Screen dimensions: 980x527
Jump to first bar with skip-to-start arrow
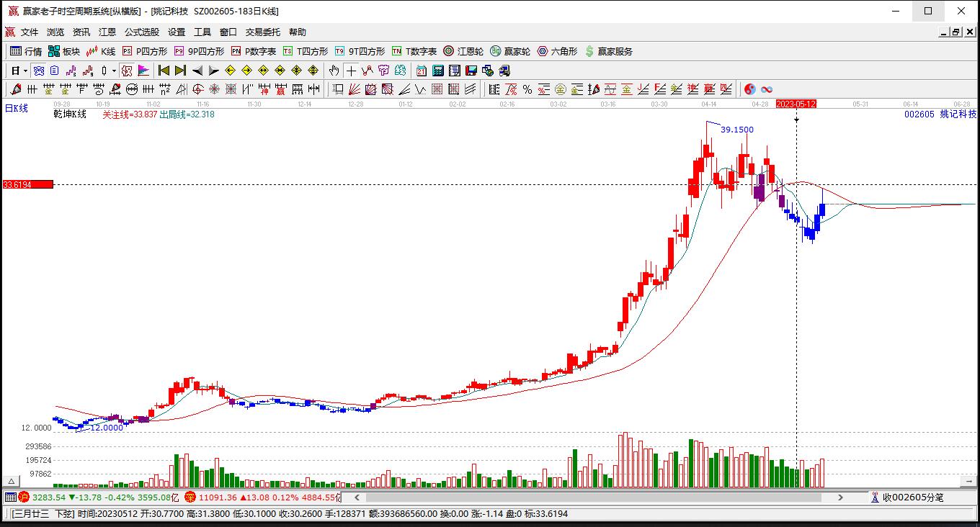[164, 71]
